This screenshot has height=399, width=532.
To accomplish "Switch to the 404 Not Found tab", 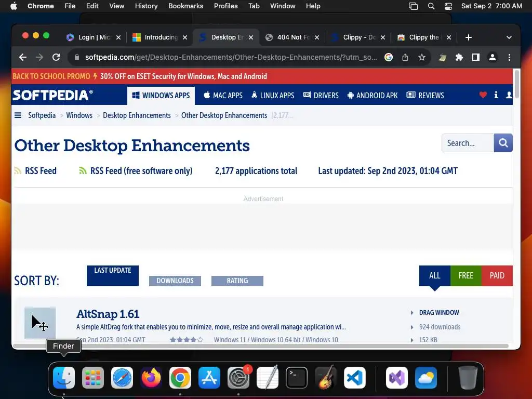I will click(292, 37).
